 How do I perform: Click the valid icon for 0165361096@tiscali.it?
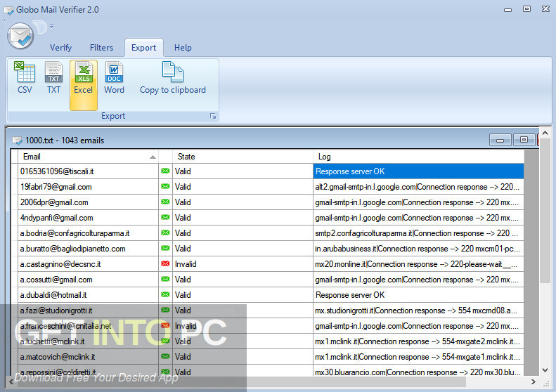[165, 171]
